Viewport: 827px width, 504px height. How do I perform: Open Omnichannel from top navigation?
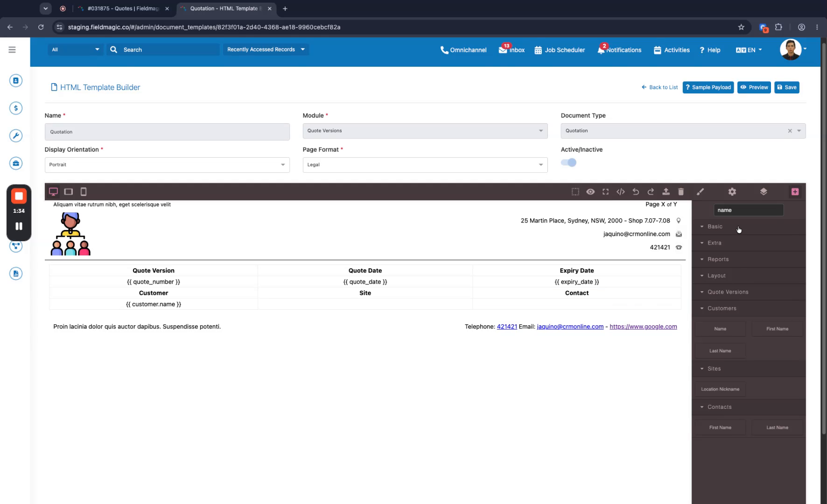(x=463, y=50)
